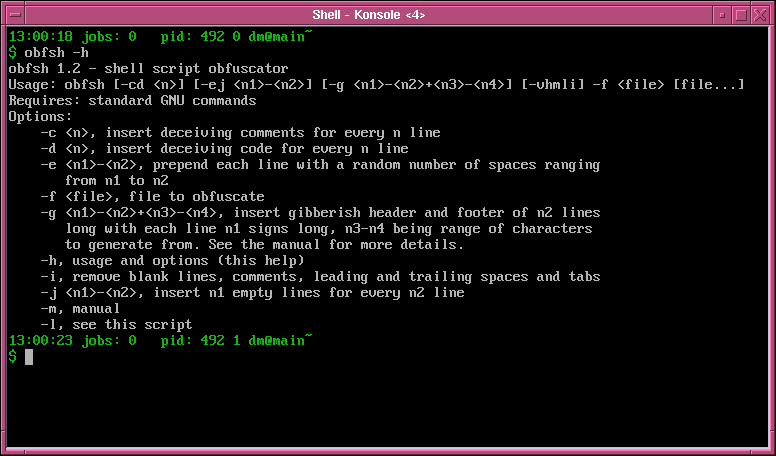
Task: Click the '-e <n1>-<n2>, prepend each line' text
Action: click(x=320, y=164)
